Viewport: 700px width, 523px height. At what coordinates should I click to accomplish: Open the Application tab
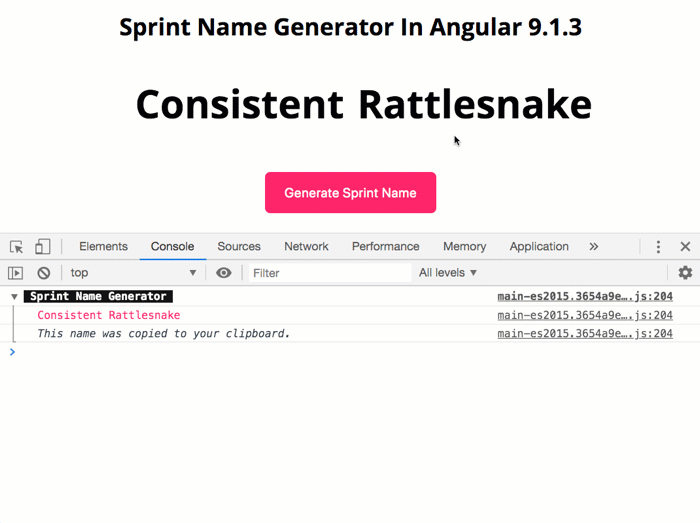click(539, 246)
